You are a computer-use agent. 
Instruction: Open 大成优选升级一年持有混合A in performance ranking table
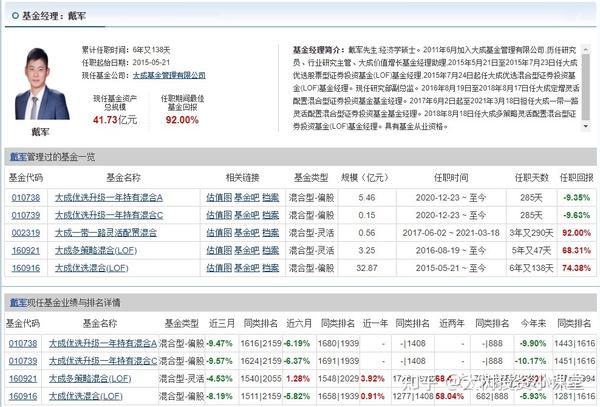[x=103, y=344]
